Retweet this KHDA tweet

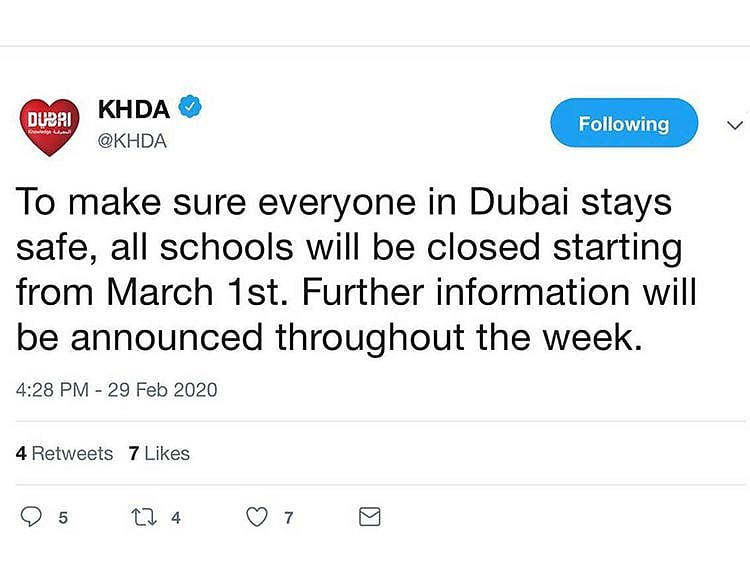[x=145, y=517]
